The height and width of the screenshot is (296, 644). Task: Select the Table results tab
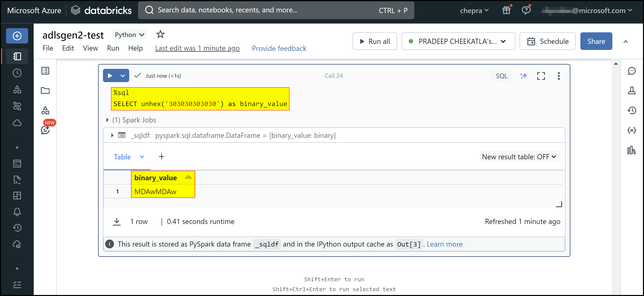click(x=122, y=157)
